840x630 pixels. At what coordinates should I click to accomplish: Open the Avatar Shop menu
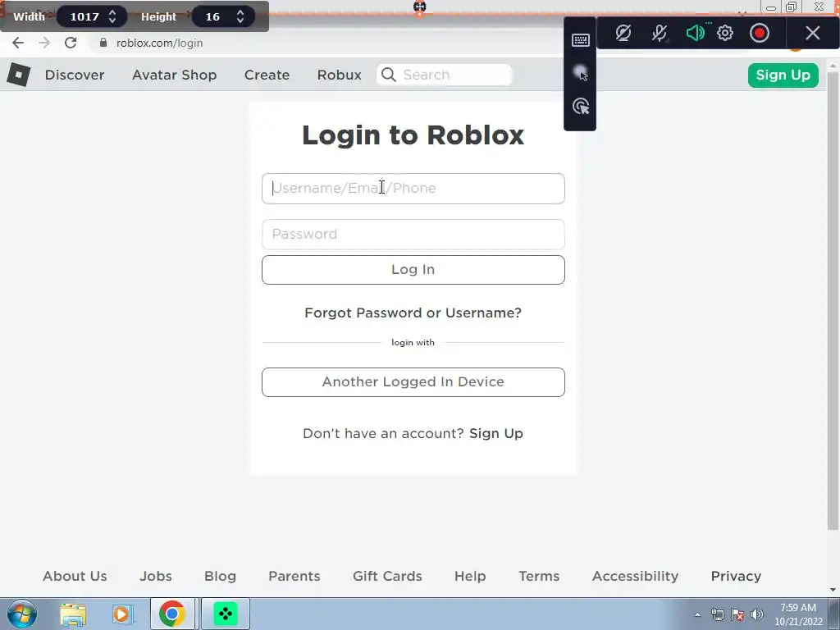(x=174, y=75)
